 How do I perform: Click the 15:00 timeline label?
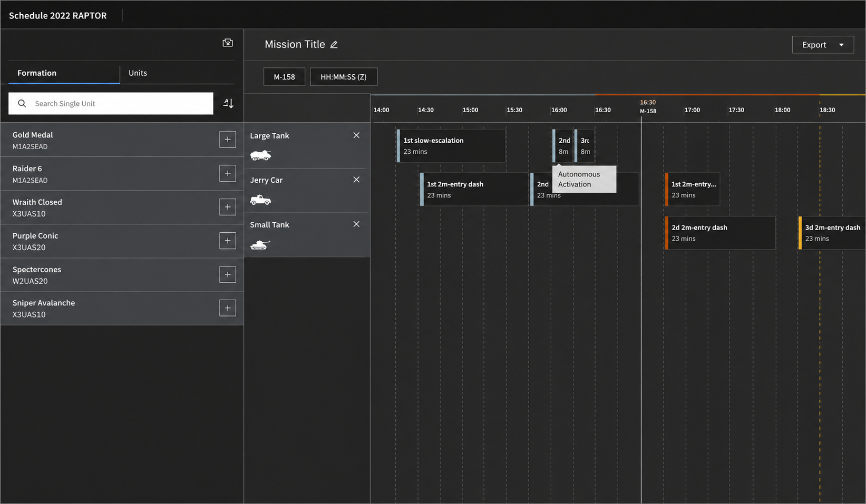[470, 110]
